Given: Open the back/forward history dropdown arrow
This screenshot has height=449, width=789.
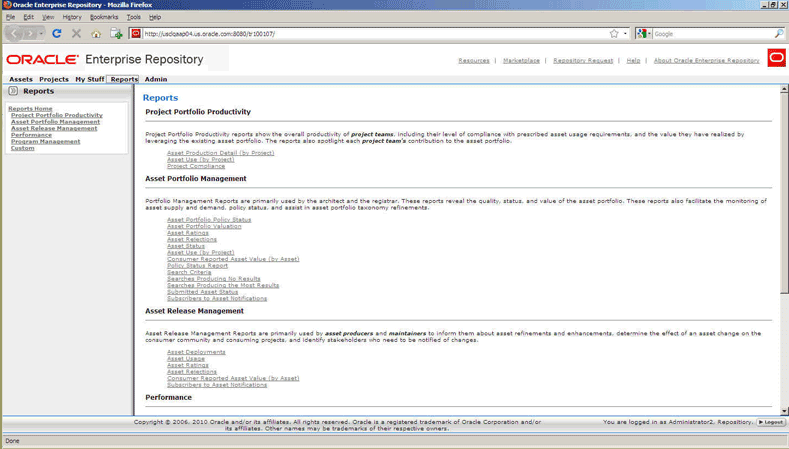Looking at the screenshot, I should click(x=41, y=34).
